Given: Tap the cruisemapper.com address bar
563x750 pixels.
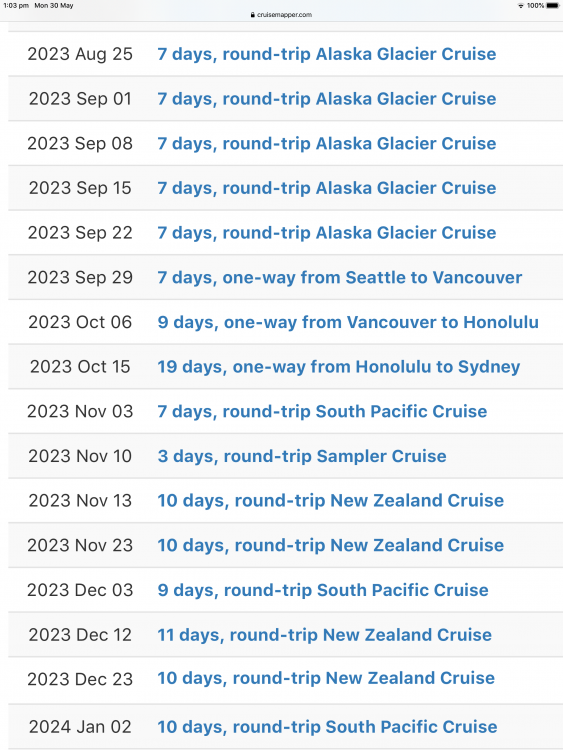Looking at the screenshot, I should pyautogui.click(x=281, y=15).
